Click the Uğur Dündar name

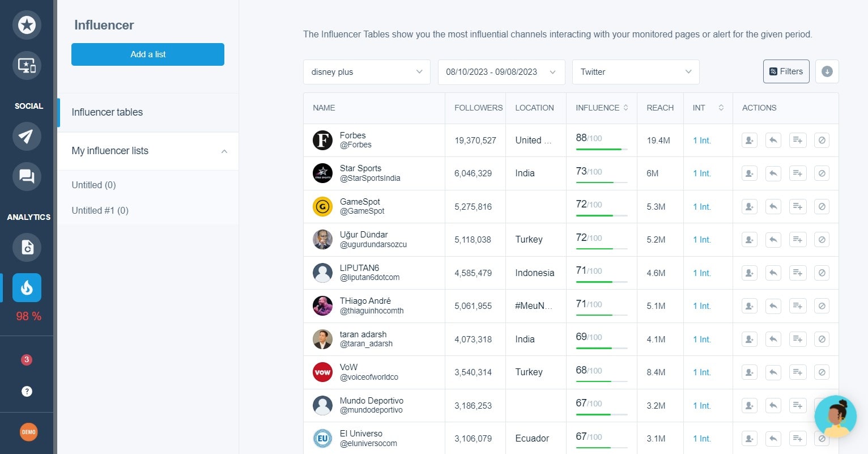point(364,234)
